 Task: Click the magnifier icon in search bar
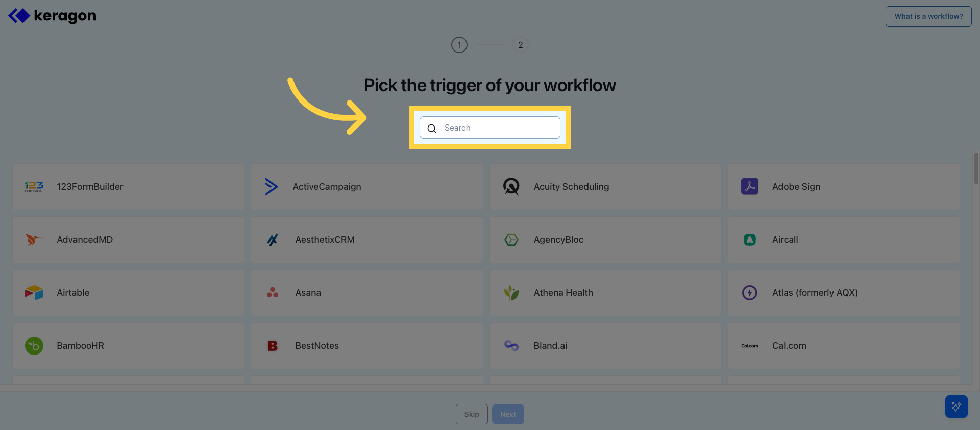(x=432, y=128)
